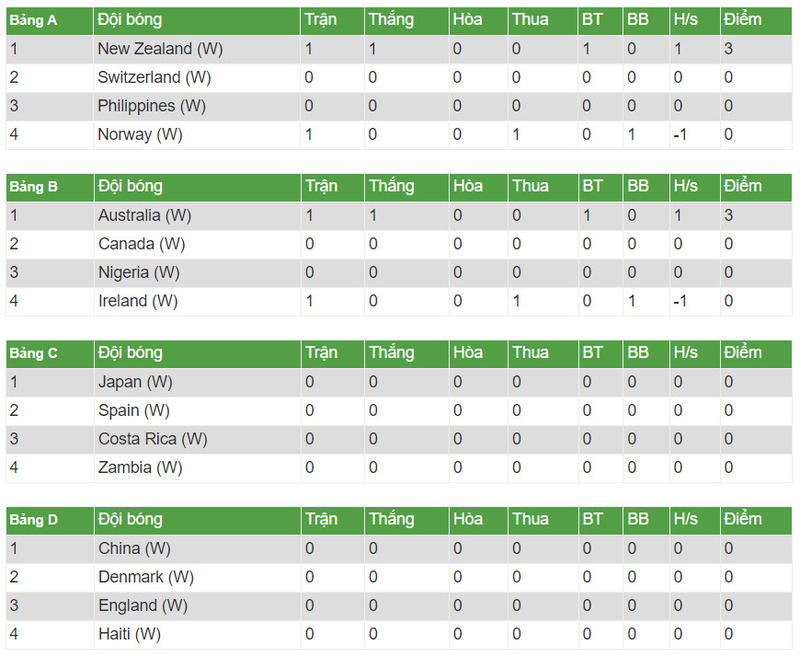Click Japan (W) in Group C
This screenshot has height=657, width=800.
(135, 381)
